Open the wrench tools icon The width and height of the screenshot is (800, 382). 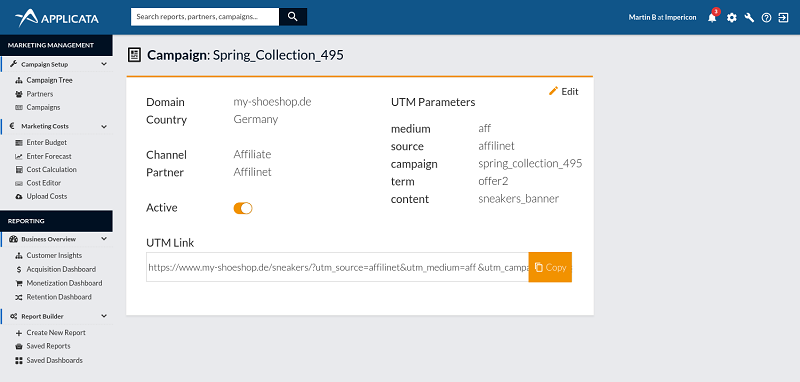click(x=749, y=18)
